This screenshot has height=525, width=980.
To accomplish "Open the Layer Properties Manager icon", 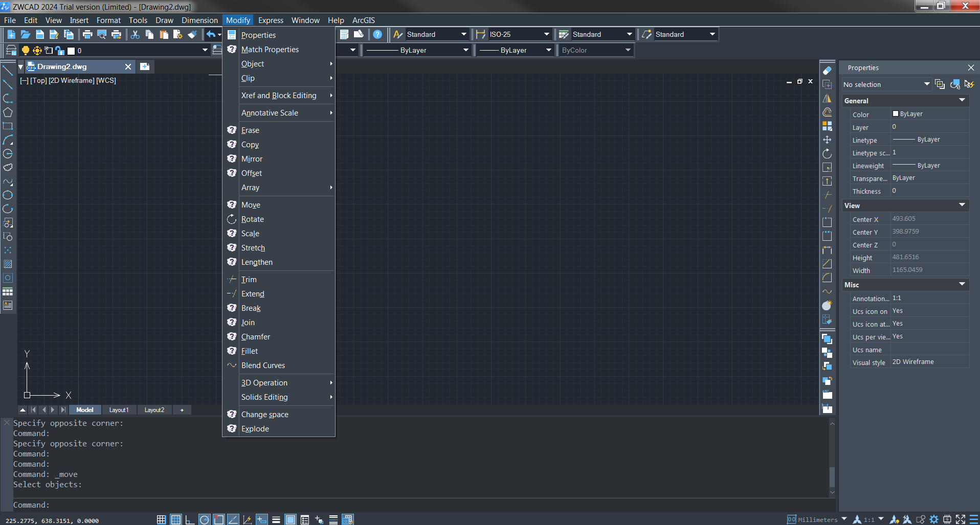I will (11, 50).
